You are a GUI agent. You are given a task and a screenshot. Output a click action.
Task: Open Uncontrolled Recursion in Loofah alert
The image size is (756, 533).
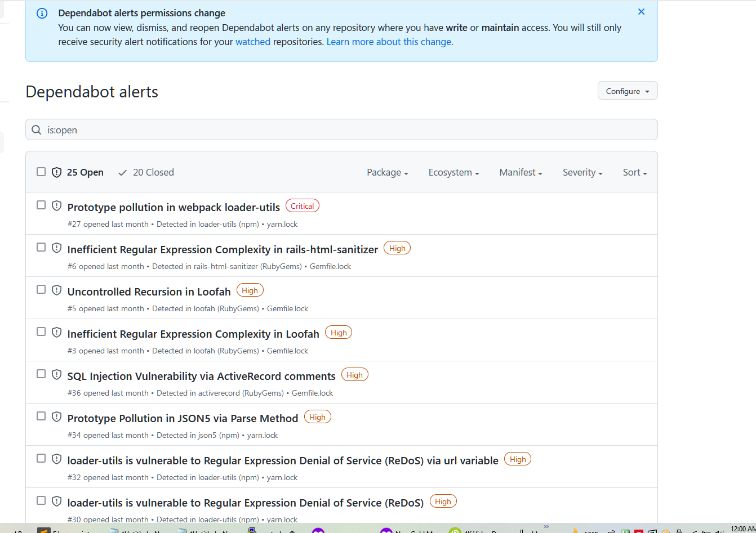(149, 292)
